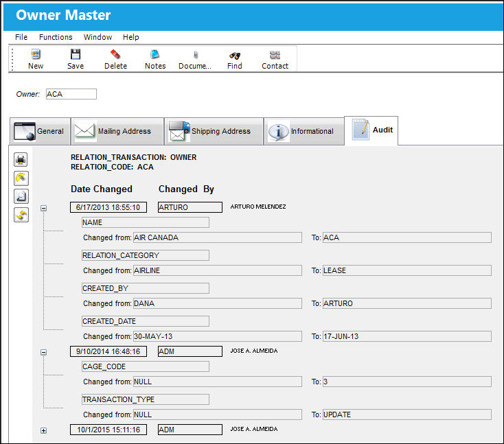Click the Date Changed column header
The height and width of the screenshot is (444, 504).
(102, 189)
